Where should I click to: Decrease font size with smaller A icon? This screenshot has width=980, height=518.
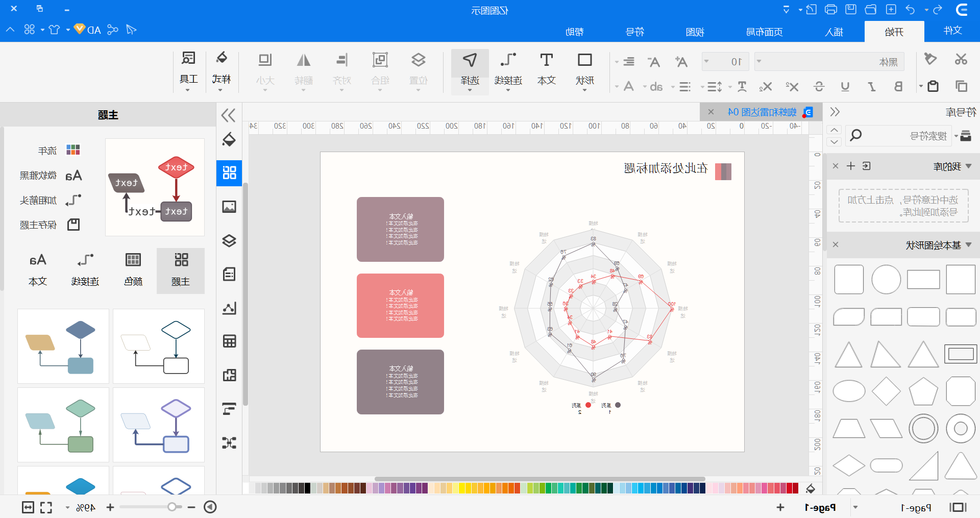654,62
